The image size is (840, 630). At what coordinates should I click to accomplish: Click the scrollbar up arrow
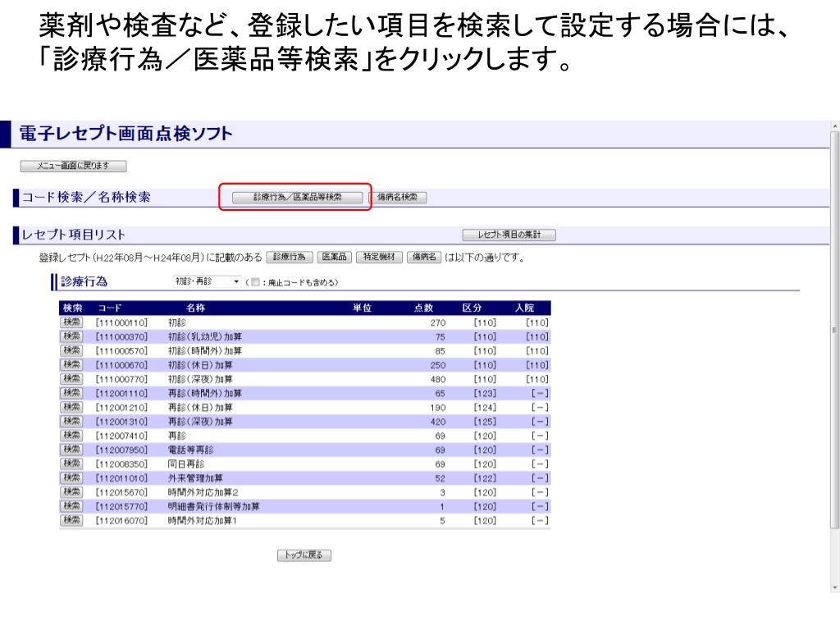[x=835, y=126]
